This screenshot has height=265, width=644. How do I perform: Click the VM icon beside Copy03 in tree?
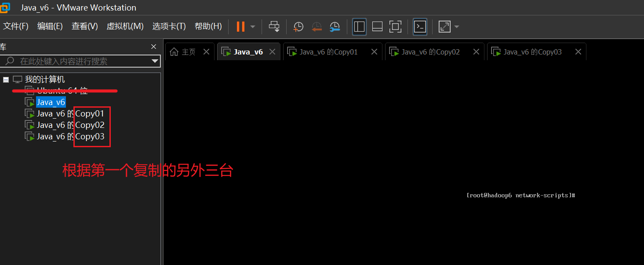click(x=29, y=137)
